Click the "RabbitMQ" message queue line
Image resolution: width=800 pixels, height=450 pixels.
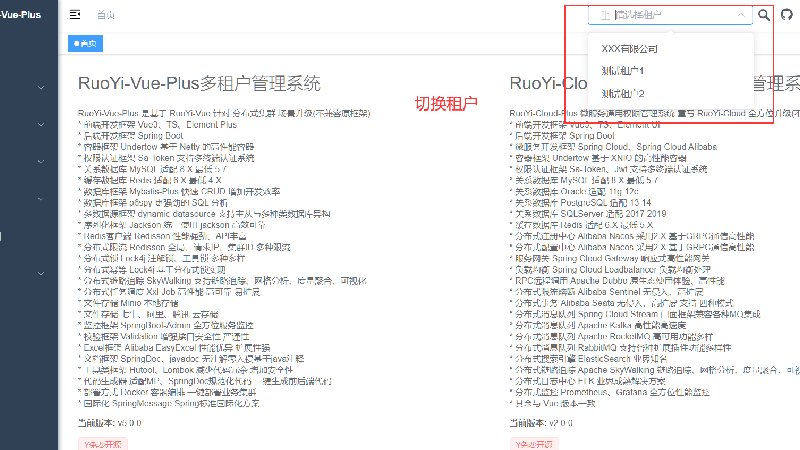pyautogui.click(x=620, y=348)
